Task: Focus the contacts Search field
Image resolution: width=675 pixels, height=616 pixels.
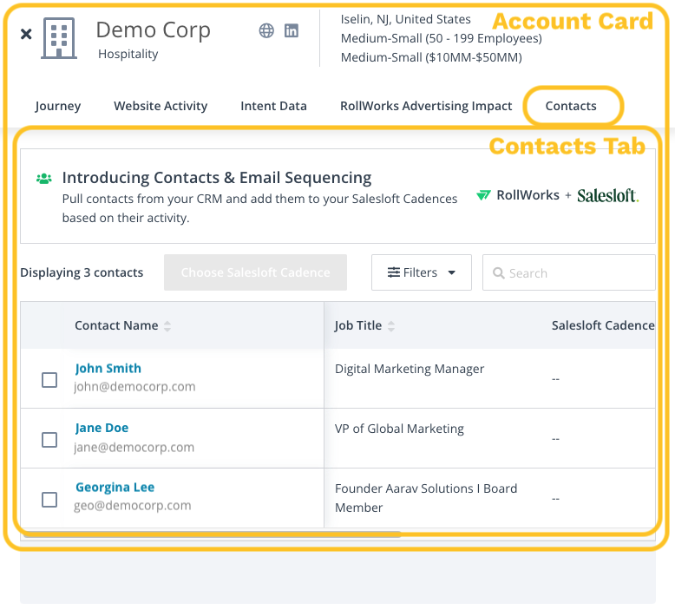Action: 568,272
